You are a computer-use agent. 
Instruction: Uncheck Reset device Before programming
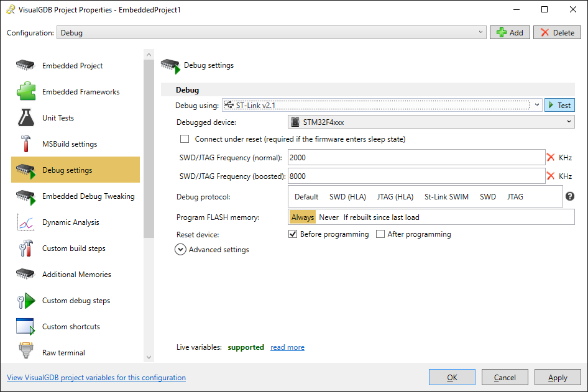point(293,234)
